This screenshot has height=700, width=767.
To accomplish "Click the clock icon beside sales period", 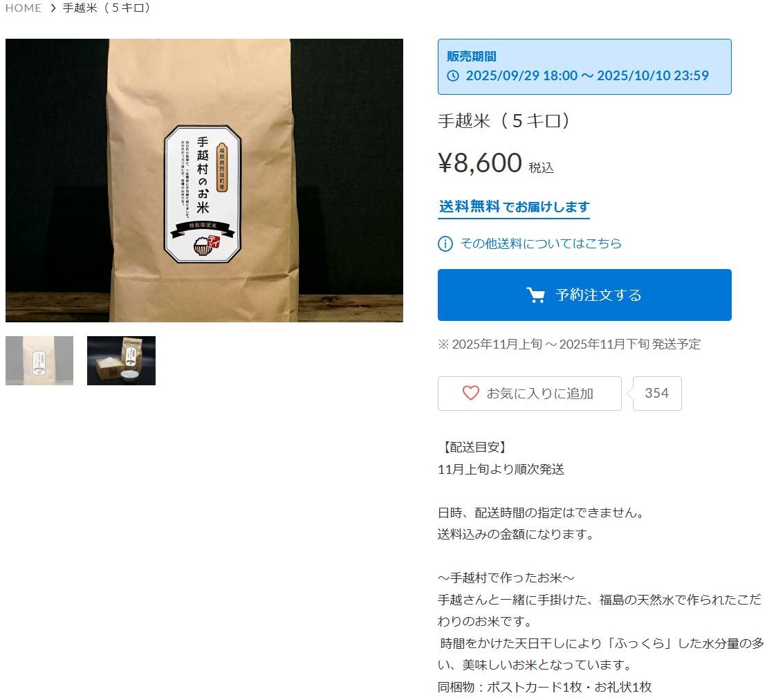I will tap(453, 76).
